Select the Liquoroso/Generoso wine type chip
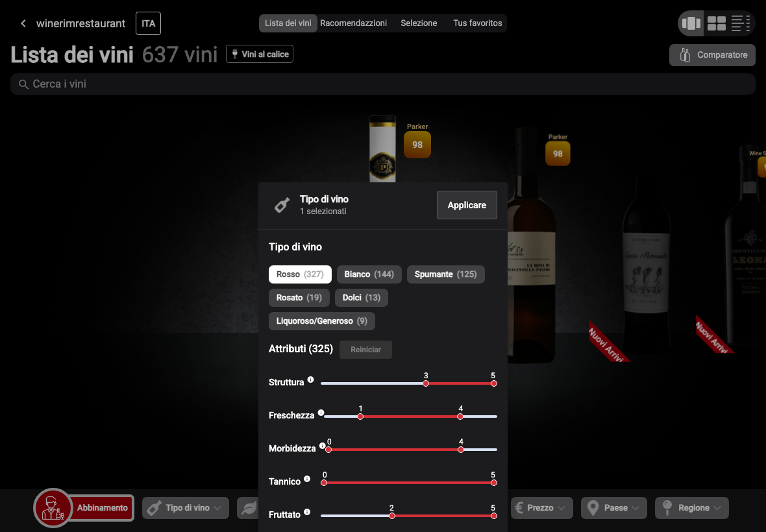 (321, 321)
